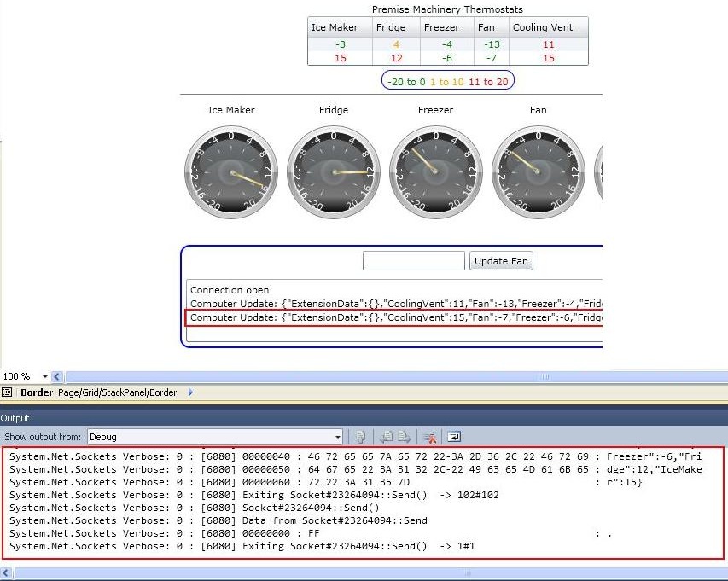The image size is (728, 581).
Task: Click the Update Fan button
Action: coord(501,261)
